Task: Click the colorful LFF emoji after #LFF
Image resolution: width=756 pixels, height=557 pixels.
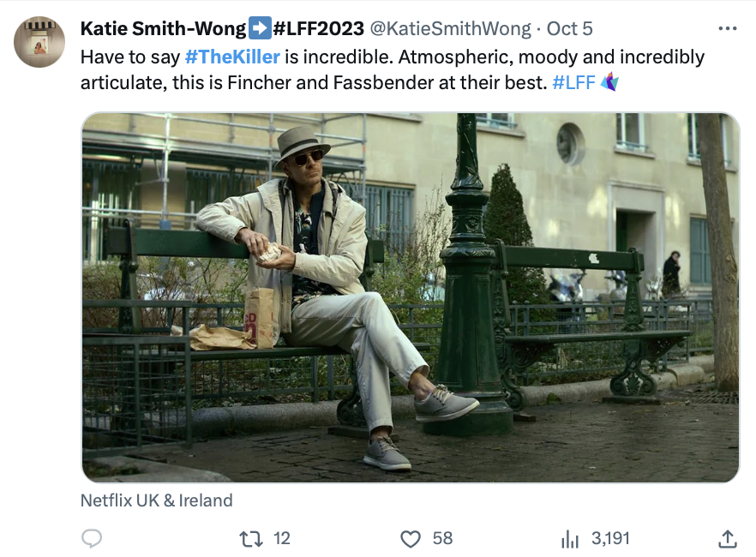Action: [609, 83]
